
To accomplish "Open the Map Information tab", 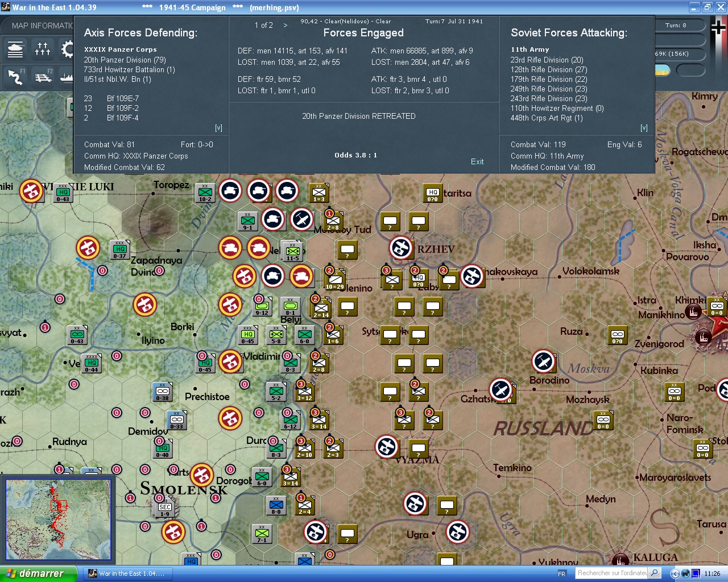I will (x=38, y=26).
